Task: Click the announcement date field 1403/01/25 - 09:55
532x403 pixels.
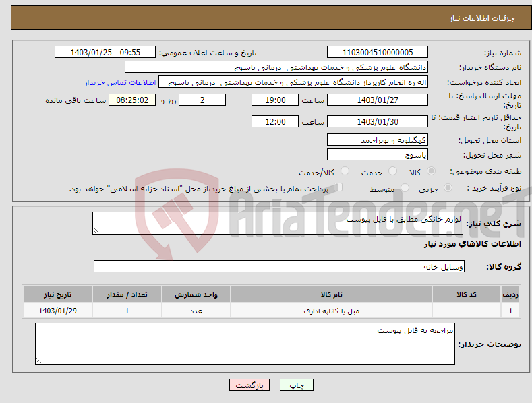Action: pyautogui.click(x=105, y=53)
